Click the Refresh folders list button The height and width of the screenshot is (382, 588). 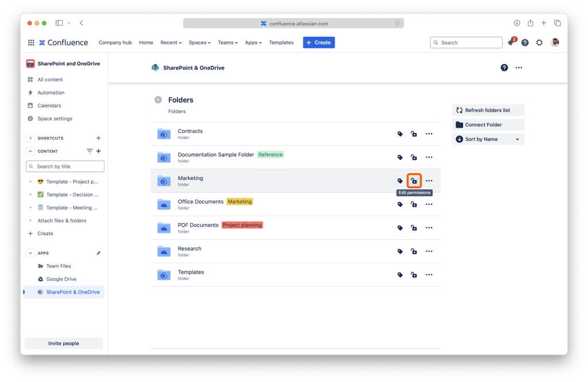point(488,110)
